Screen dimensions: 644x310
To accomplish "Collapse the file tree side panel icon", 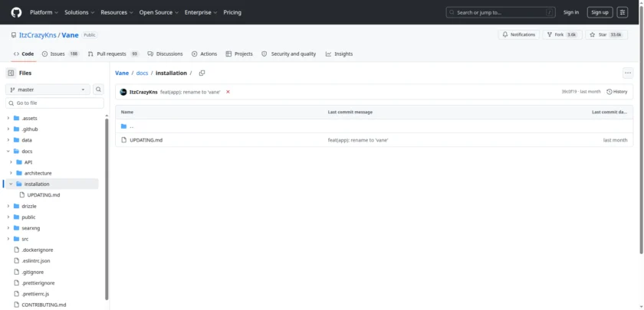I will pyautogui.click(x=11, y=73).
